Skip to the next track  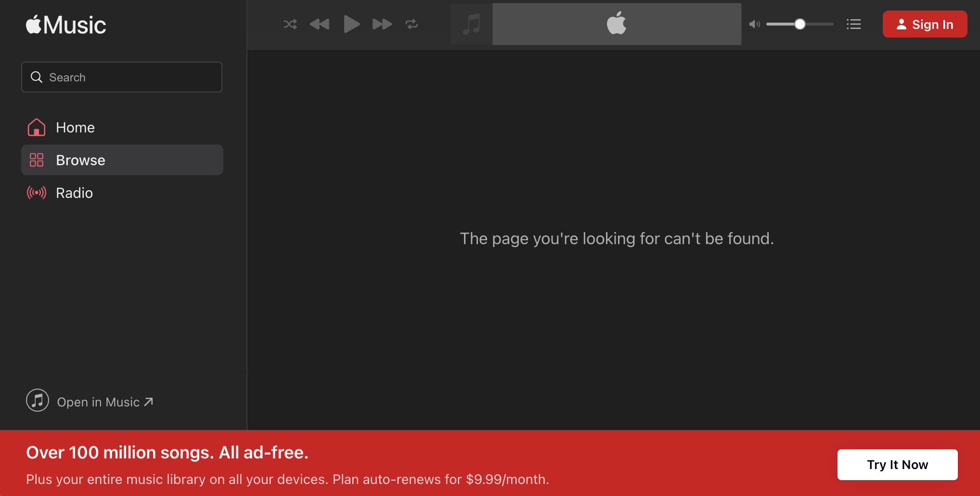point(382,24)
